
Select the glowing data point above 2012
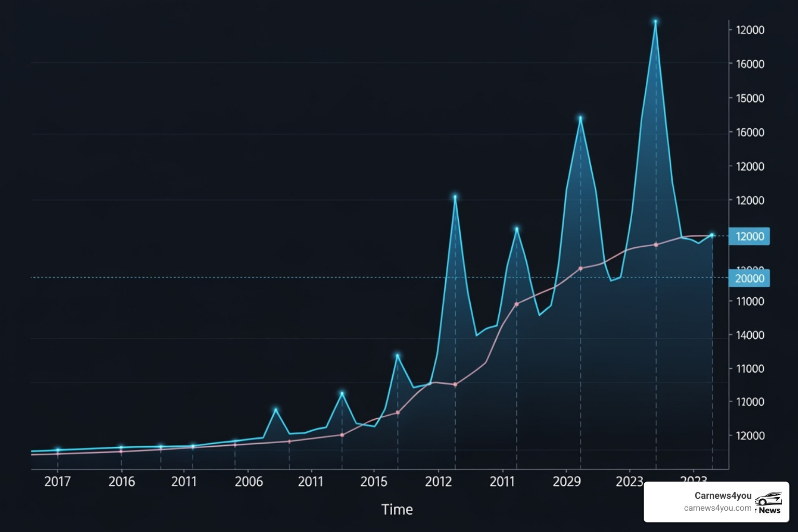coord(455,196)
